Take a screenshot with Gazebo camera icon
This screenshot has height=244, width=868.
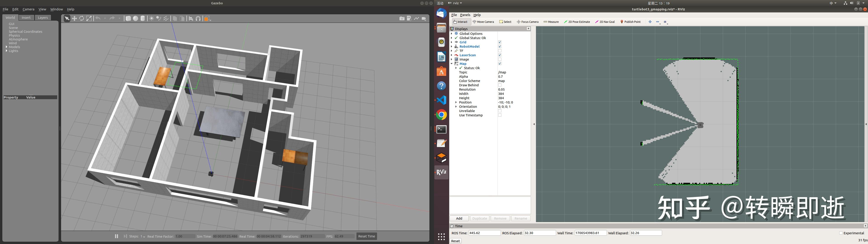click(x=402, y=19)
